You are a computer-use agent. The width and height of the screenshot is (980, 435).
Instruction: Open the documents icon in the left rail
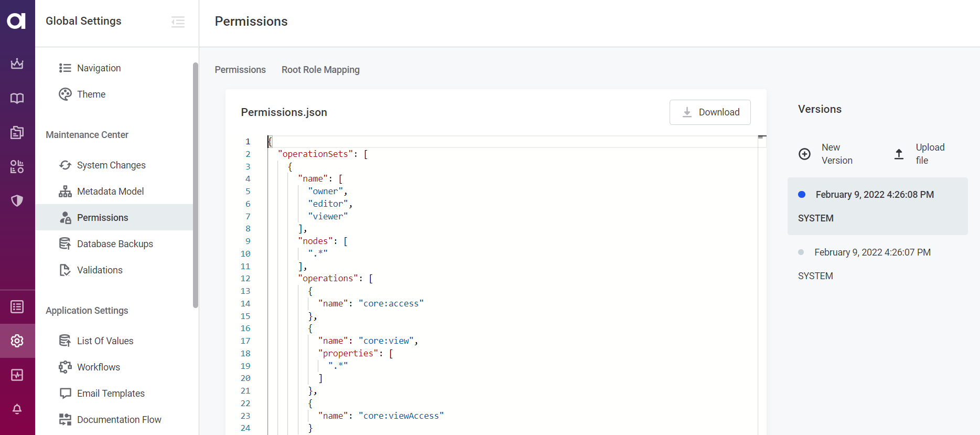coord(17,132)
